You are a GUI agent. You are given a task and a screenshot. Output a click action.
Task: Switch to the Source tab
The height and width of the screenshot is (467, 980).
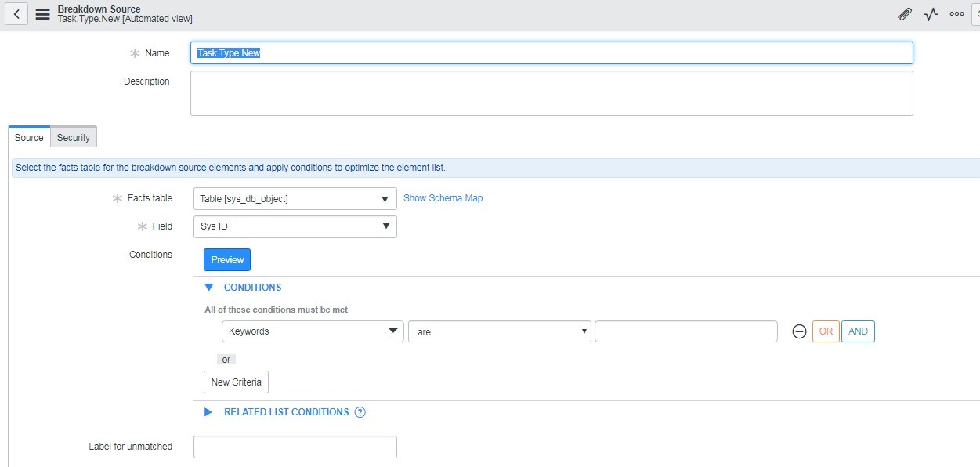(x=29, y=137)
